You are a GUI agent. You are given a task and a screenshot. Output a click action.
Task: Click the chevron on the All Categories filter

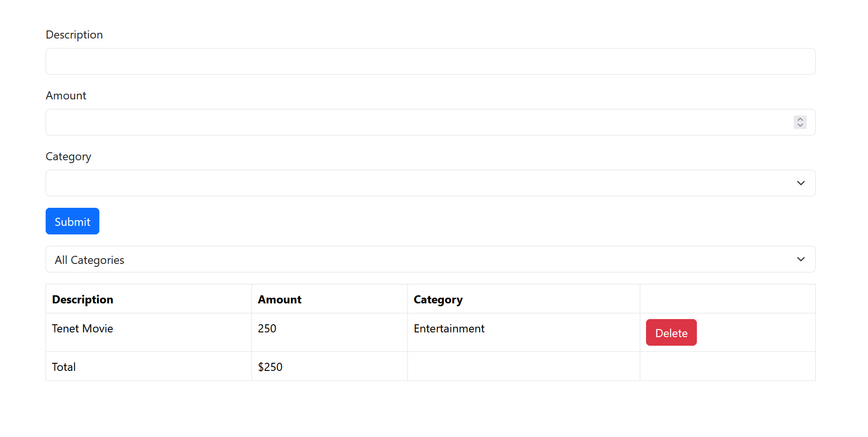pyautogui.click(x=800, y=259)
